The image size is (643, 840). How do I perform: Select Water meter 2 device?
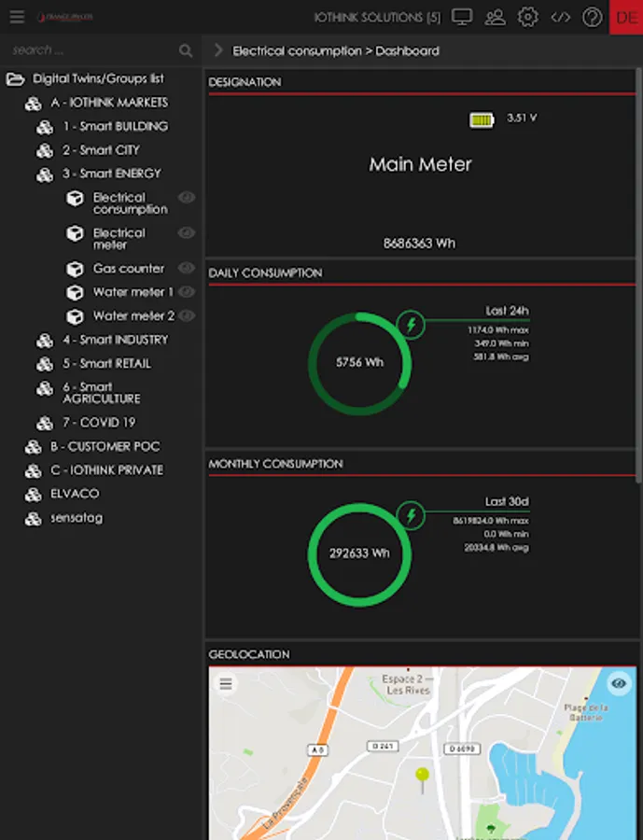134,316
